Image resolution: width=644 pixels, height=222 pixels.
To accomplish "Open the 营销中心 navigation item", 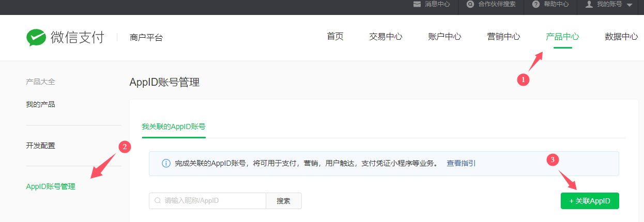I will tap(503, 37).
